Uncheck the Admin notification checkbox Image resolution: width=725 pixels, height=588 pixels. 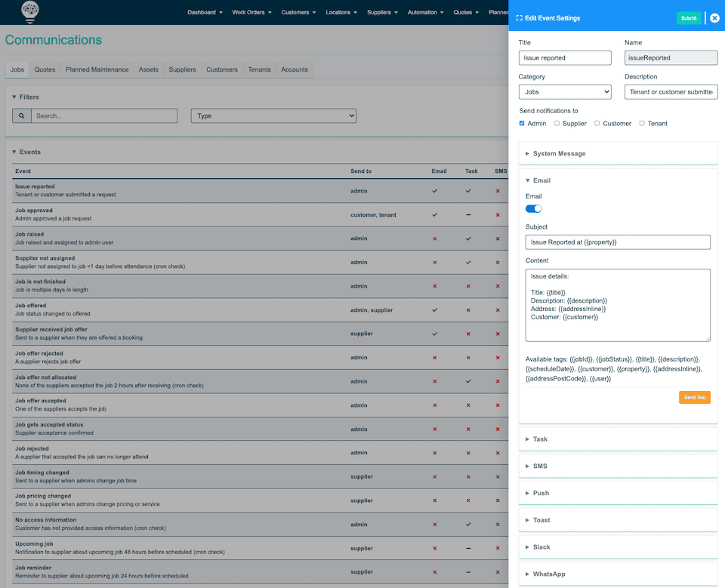[x=523, y=123]
